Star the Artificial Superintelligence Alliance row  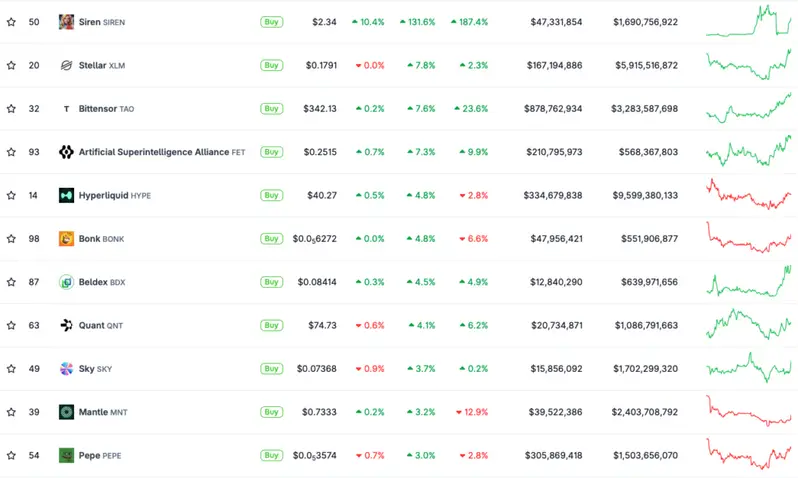[11, 152]
